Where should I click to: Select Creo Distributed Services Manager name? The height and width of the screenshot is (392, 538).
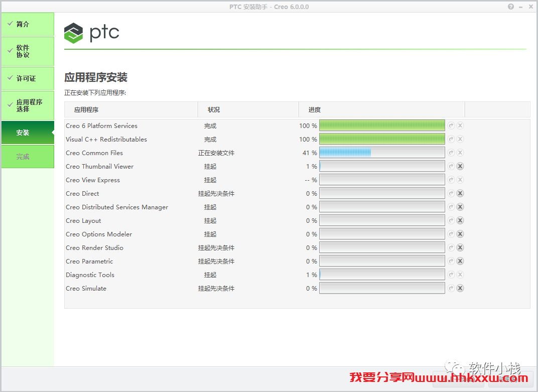pyautogui.click(x=117, y=207)
